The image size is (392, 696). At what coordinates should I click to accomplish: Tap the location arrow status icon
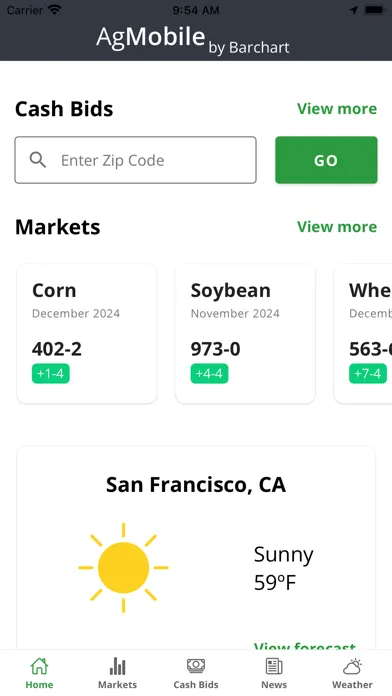coord(354,10)
